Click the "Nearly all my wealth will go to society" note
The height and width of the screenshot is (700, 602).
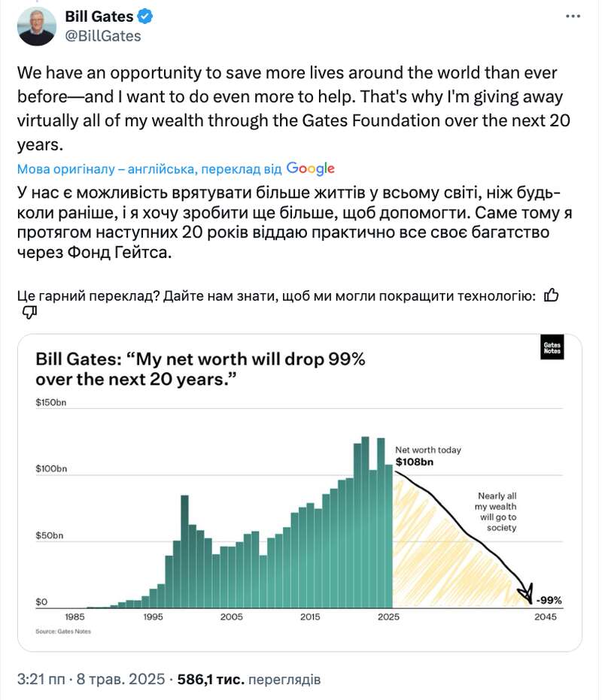click(x=497, y=512)
